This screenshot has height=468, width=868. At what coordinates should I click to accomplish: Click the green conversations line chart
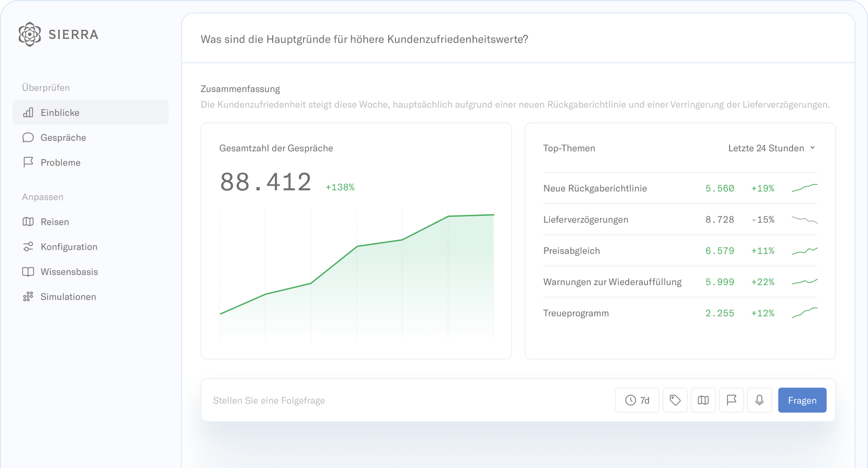click(357, 276)
